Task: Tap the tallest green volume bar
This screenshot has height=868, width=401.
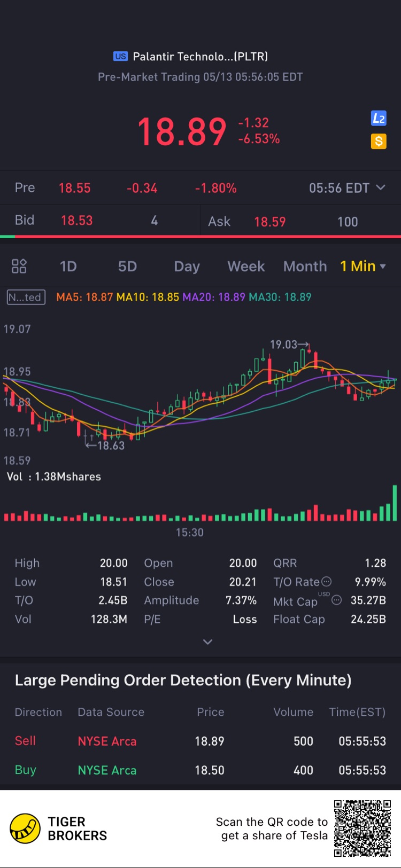Action: (x=395, y=503)
